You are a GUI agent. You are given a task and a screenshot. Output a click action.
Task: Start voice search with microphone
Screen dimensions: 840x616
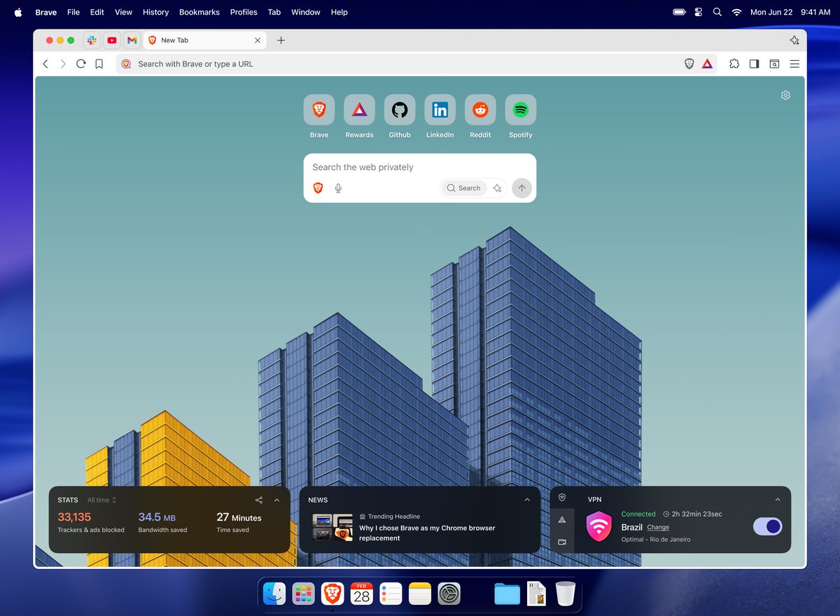[x=338, y=188]
